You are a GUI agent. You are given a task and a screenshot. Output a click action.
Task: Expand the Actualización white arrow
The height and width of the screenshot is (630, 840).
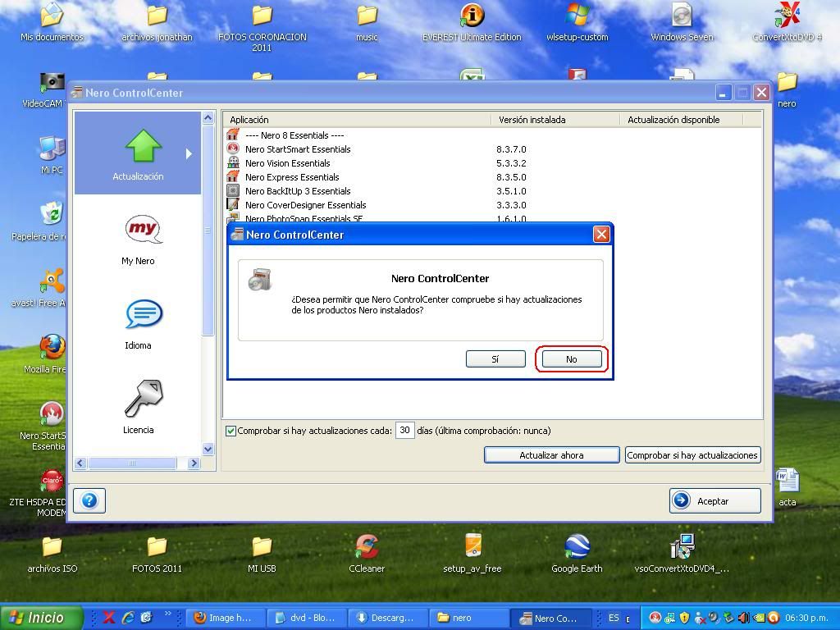click(x=189, y=153)
